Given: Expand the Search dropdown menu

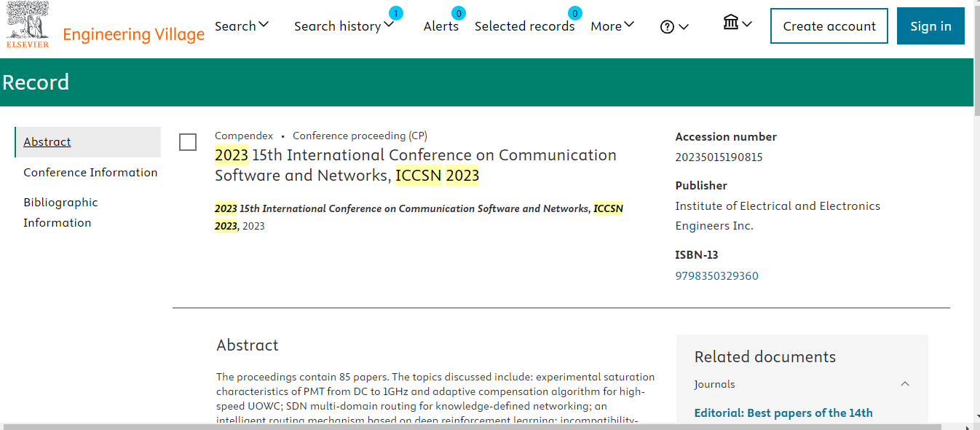Looking at the screenshot, I should [242, 26].
